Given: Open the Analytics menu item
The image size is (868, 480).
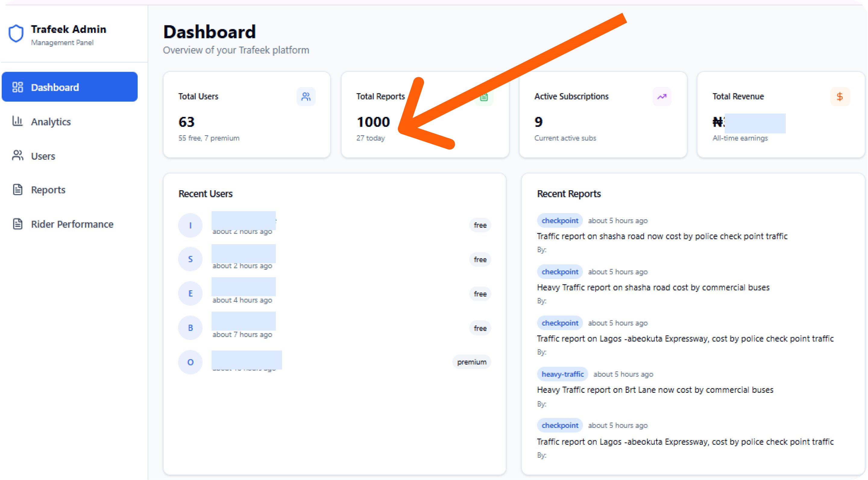Looking at the screenshot, I should pos(51,122).
